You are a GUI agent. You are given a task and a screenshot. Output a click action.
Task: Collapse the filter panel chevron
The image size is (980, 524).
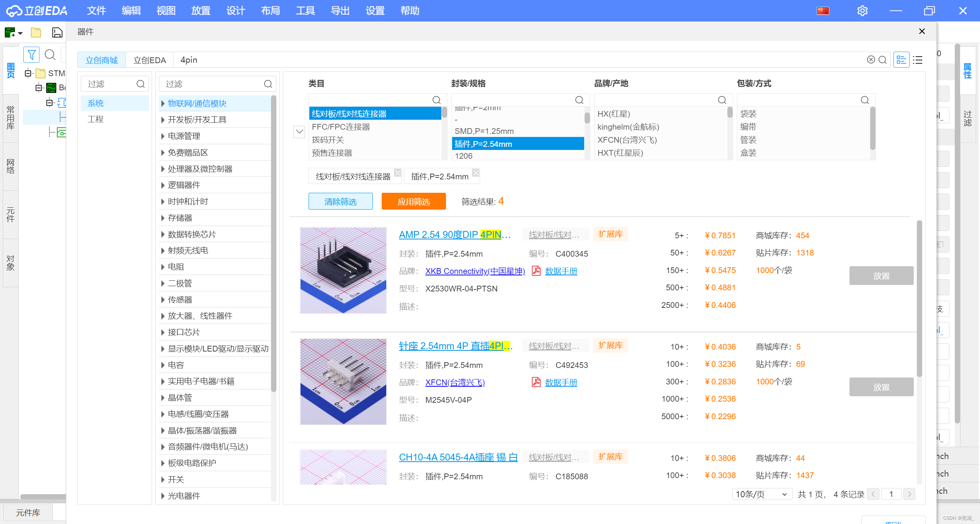coord(299,132)
